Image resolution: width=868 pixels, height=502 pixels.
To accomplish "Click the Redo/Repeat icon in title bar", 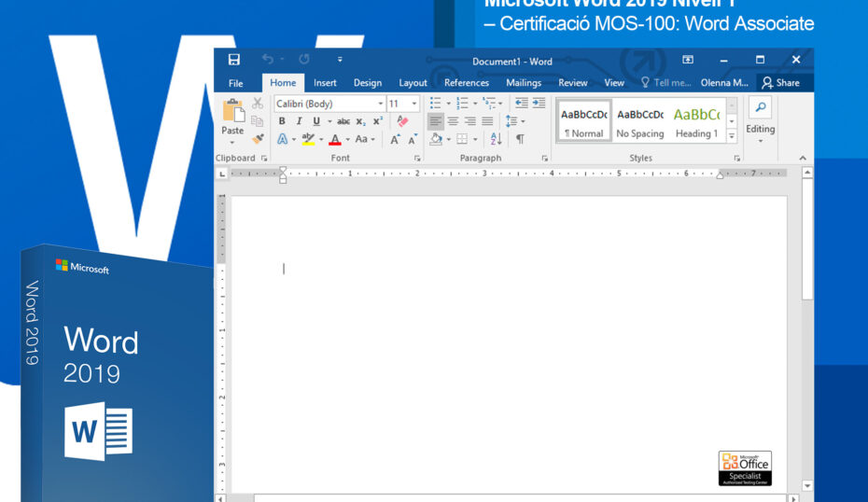I will coord(304,59).
